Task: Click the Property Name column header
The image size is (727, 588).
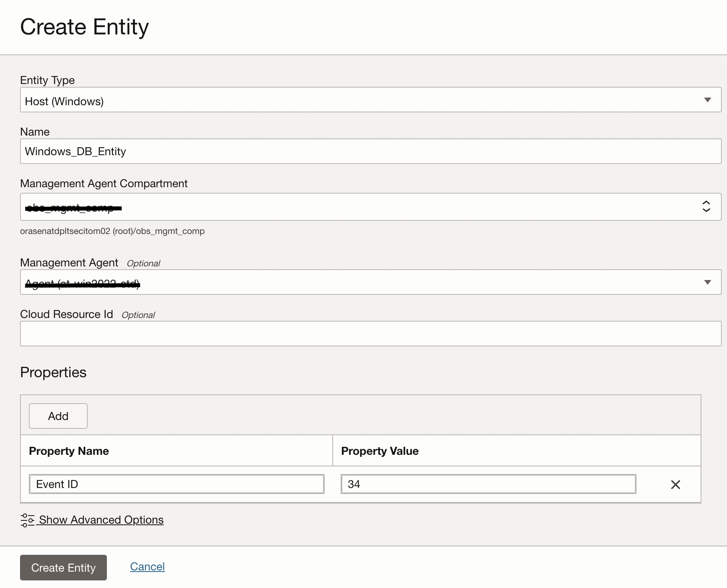Action: pyautogui.click(x=69, y=451)
